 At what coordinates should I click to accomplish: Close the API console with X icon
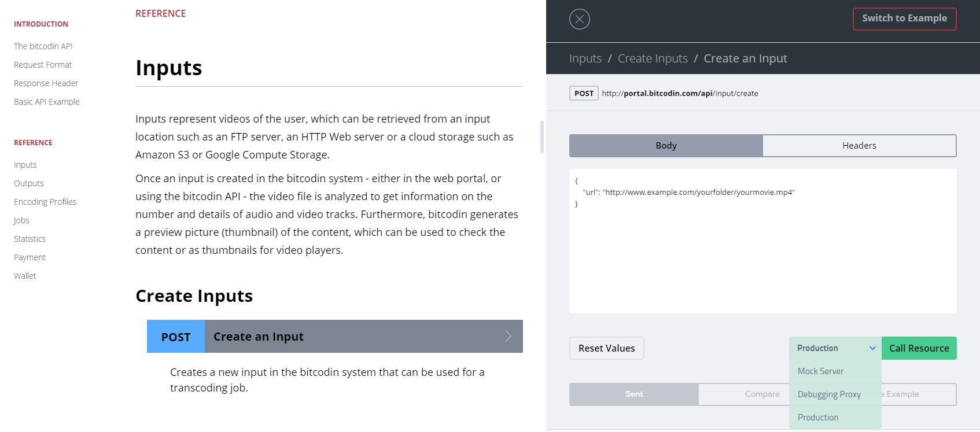(x=579, y=19)
